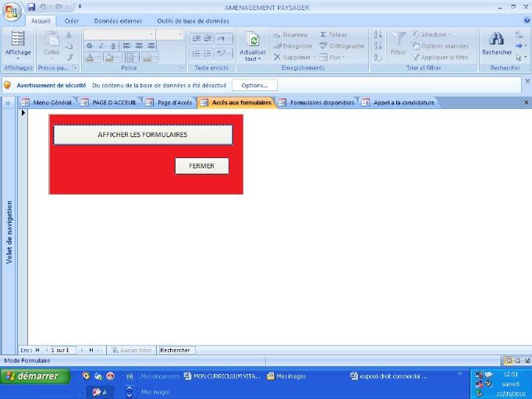Image resolution: width=532 pixels, height=399 pixels.
Task: Click the Orthographe spell check button
Action: point(342,46)
